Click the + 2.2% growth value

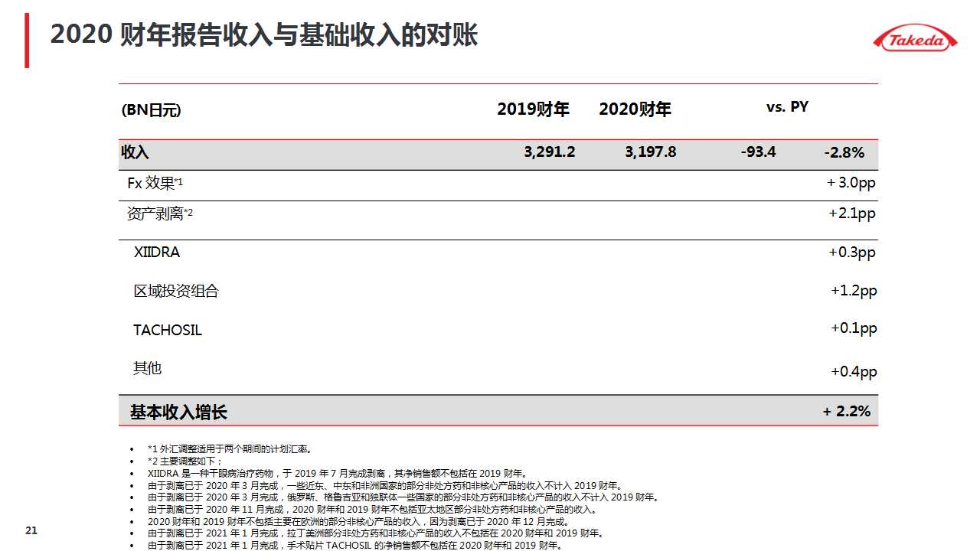(846, 412)
